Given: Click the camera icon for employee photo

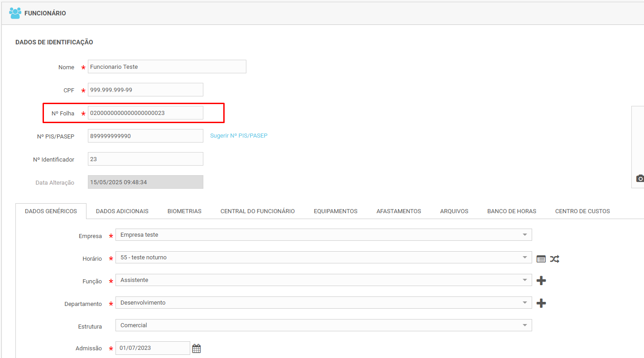Looking at the screenshot, I should tap(640, 178).
